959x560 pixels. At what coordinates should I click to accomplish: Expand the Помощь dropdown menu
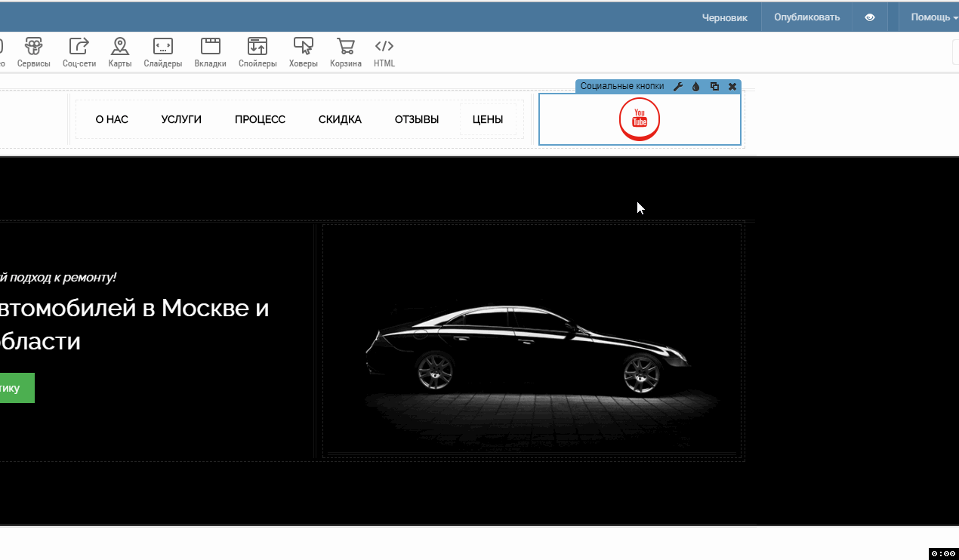(x=933, y=17)
